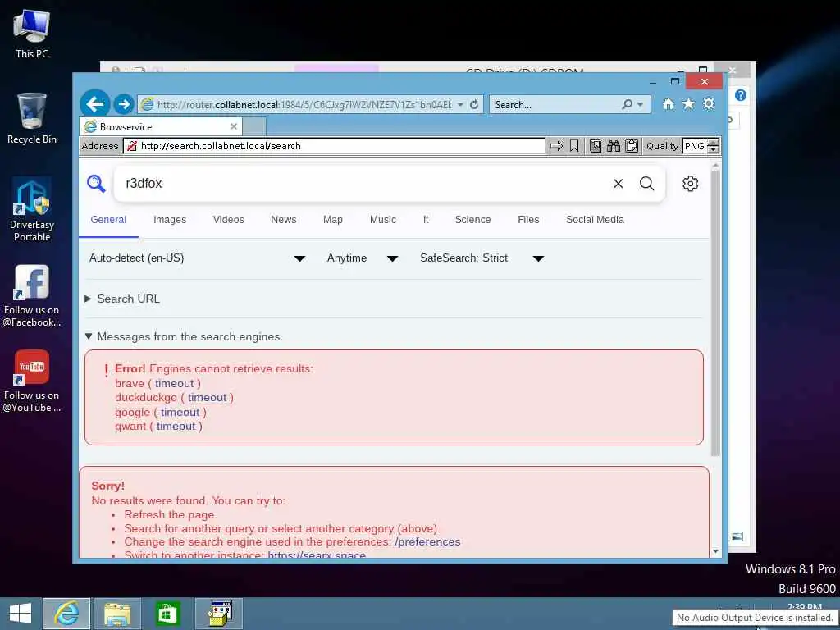This screenshot has height=630, width=840.
Task: Select the It tab
Action: coord(426,220)
